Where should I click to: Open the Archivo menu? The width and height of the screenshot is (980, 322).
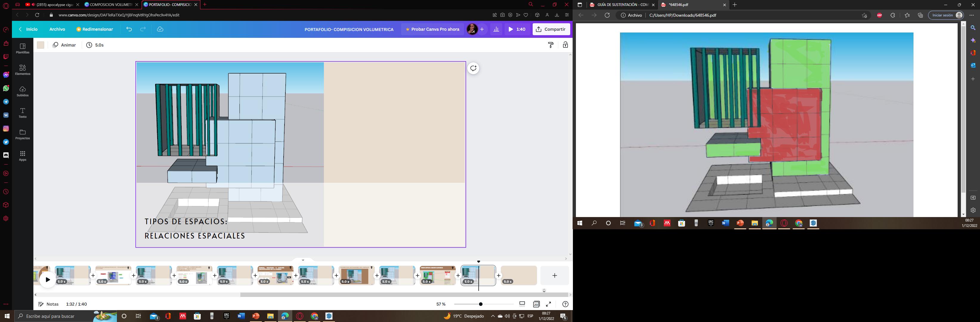click(57, 29)
